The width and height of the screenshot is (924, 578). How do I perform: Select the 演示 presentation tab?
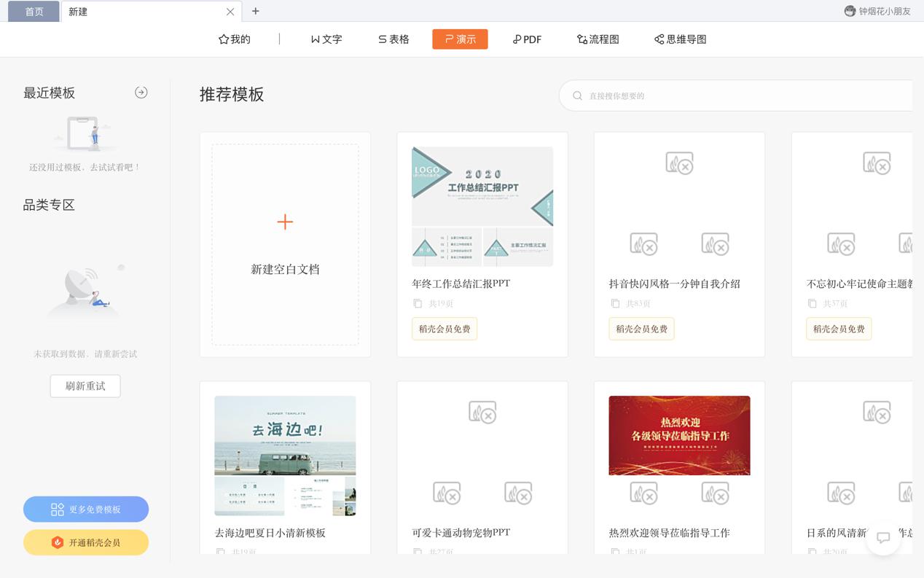460,39
